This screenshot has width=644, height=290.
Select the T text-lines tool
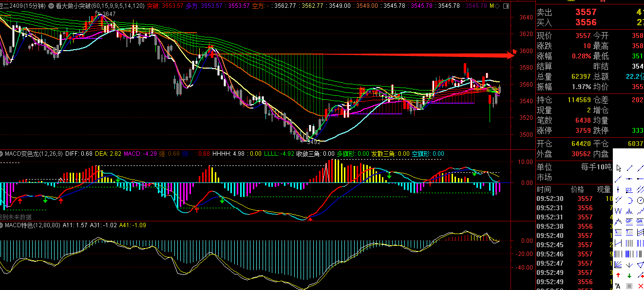pos(629,232)
